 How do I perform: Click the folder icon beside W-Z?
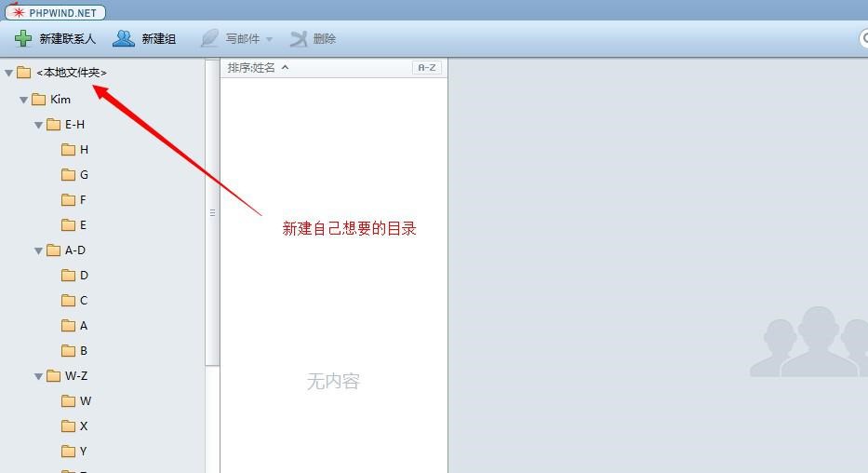(x=54, y=376)
